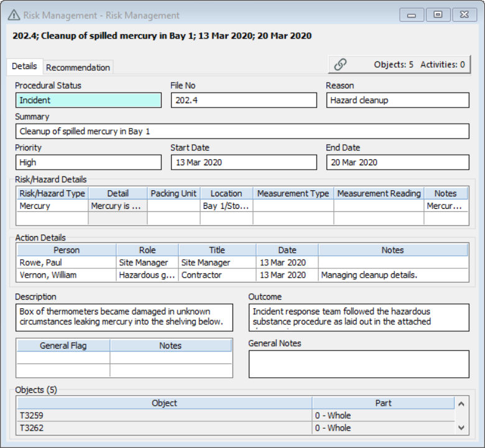
Task: Click the Part column header
Action: pyautogui.click(x=383, y=403)
